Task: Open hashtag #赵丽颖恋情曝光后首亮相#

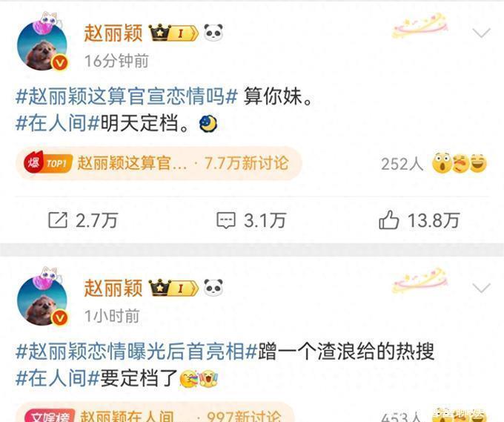Action: (136, 351)
